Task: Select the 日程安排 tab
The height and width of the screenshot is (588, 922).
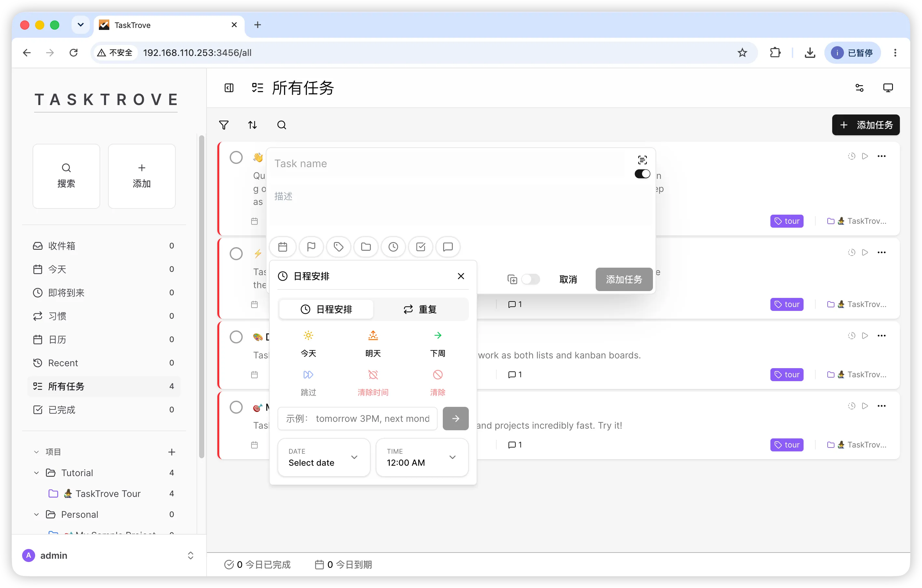Action: coord(326,309)
